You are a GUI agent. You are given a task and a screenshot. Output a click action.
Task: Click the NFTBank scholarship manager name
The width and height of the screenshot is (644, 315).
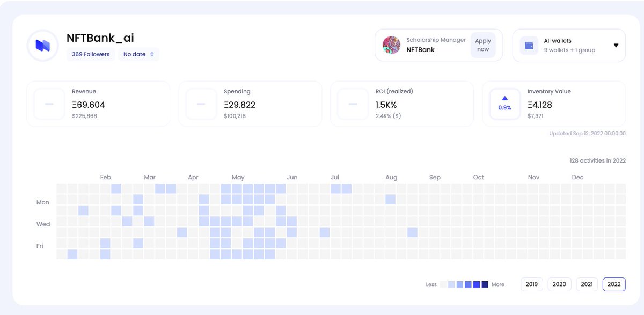point(420,49)
